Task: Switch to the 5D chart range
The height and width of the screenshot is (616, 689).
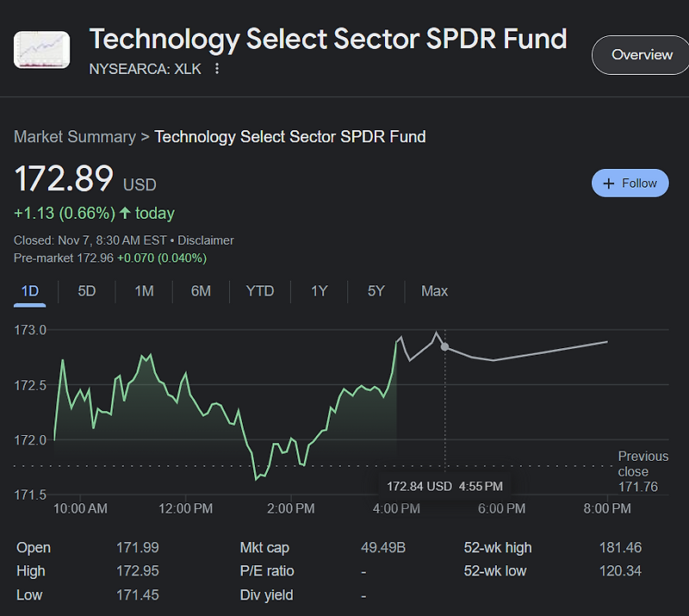Action: [87, 291]
